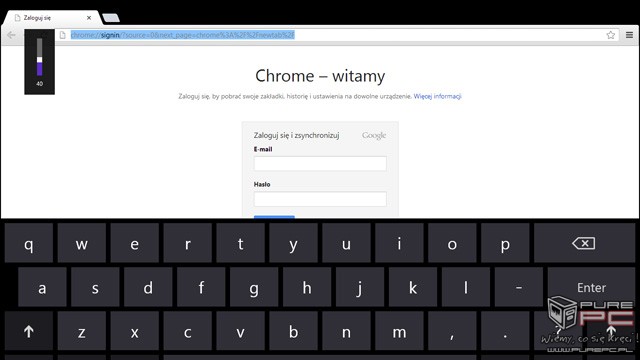Tap the comma key

point(452,331)
